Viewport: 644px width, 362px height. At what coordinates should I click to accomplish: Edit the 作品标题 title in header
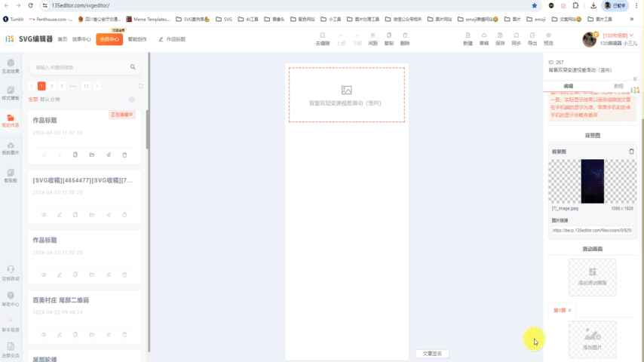(172, 39)
